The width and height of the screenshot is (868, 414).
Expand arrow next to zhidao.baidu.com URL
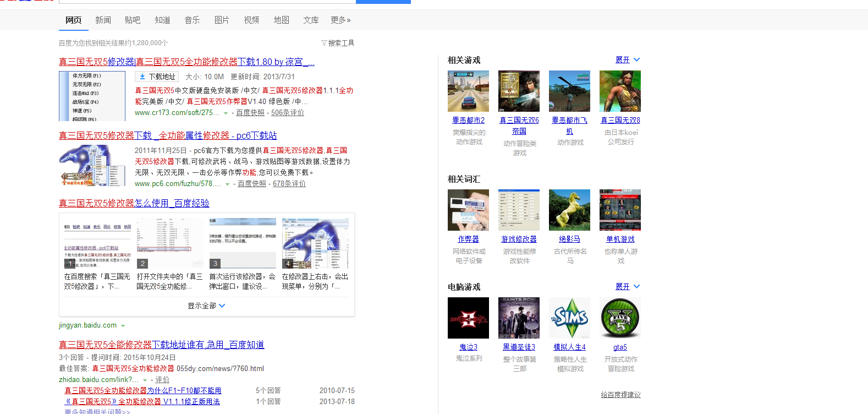click(145, 380)
